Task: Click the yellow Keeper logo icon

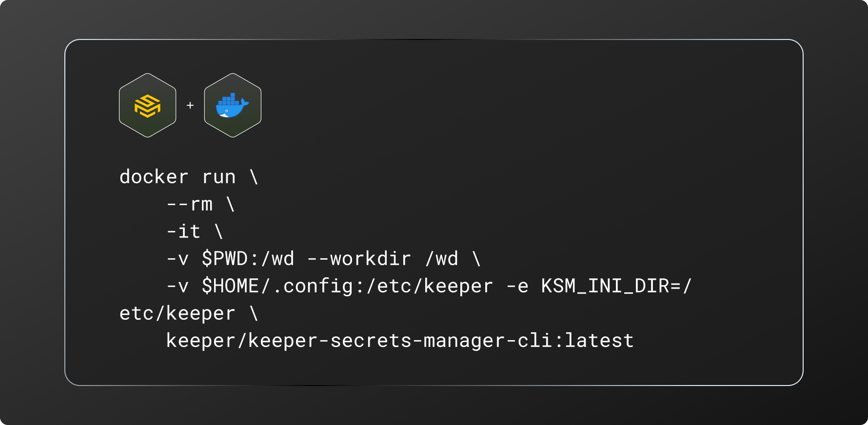Action: [147, 105]
